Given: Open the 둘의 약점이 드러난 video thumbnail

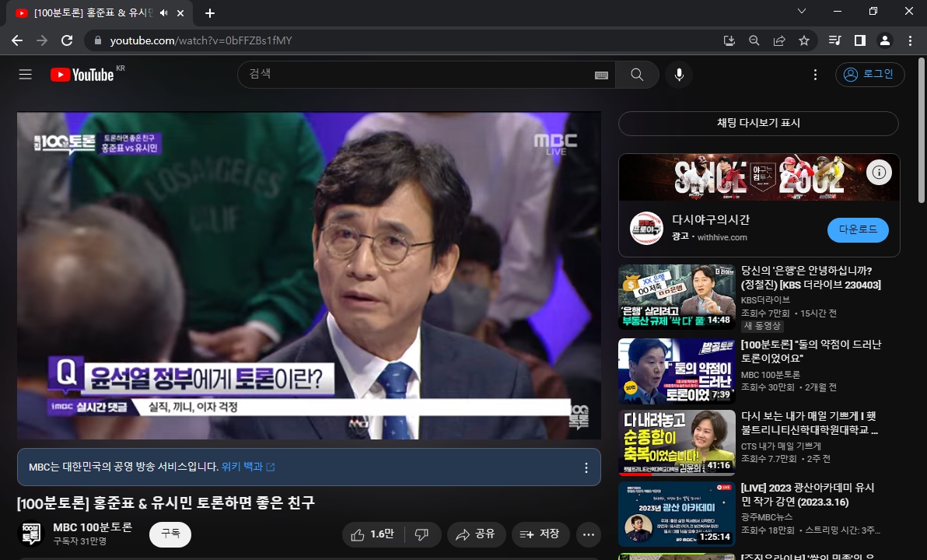Looking at the screenshot, I should [x=677, y=371].
